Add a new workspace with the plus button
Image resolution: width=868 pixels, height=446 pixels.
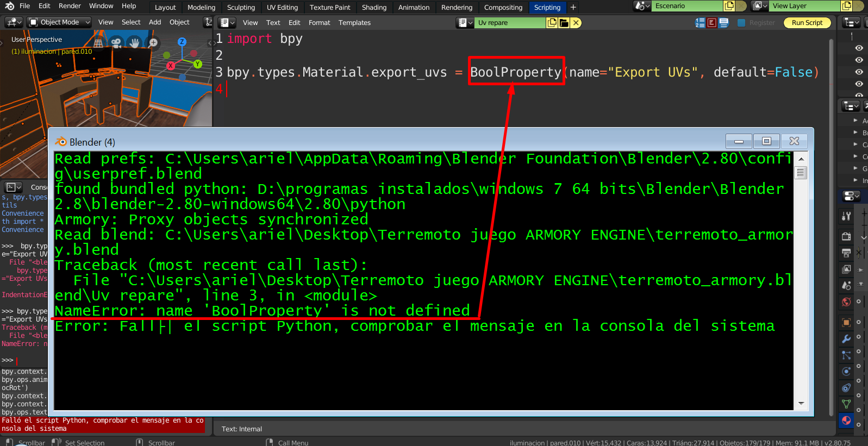coord(573,7)
